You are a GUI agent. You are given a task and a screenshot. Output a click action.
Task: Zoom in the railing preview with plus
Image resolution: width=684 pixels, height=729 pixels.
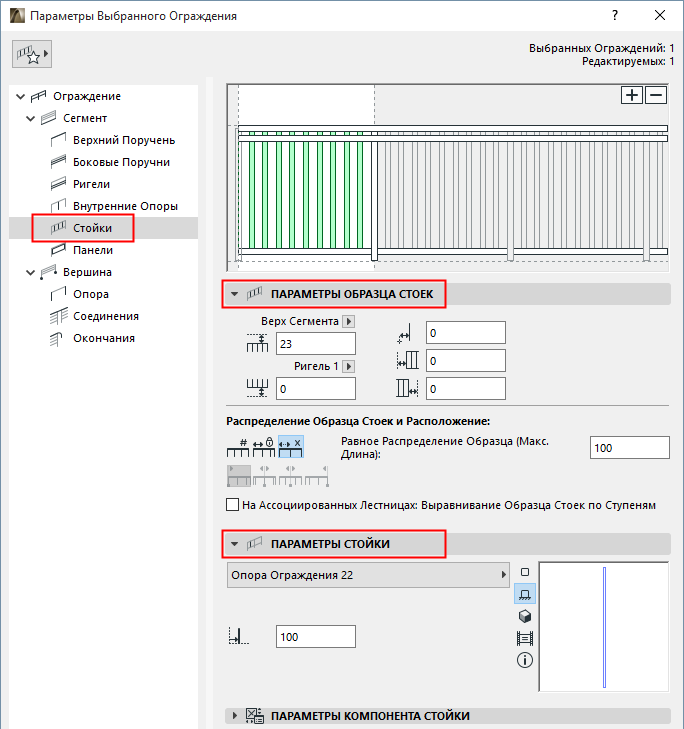pyautogui.click(x=631, y=95)
